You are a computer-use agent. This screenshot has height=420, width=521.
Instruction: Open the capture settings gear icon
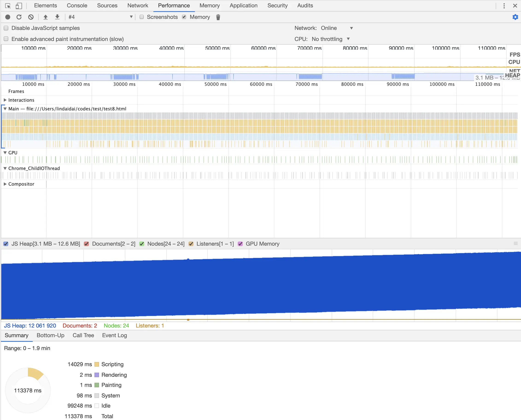[515, 17]
